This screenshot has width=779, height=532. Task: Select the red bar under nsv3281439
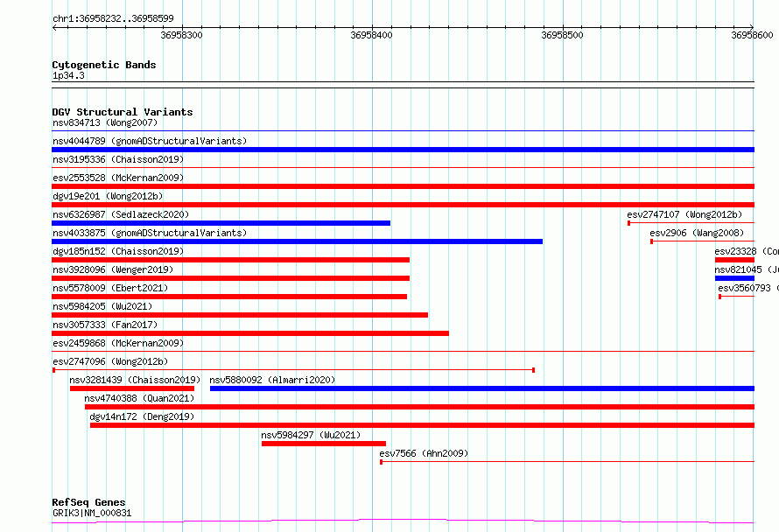tap(132, 388)
